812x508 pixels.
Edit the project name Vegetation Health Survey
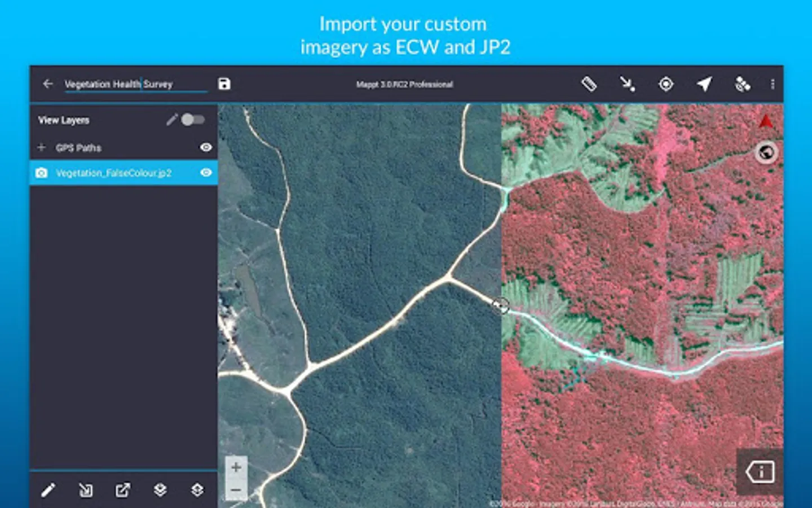(x=136, y=84)
